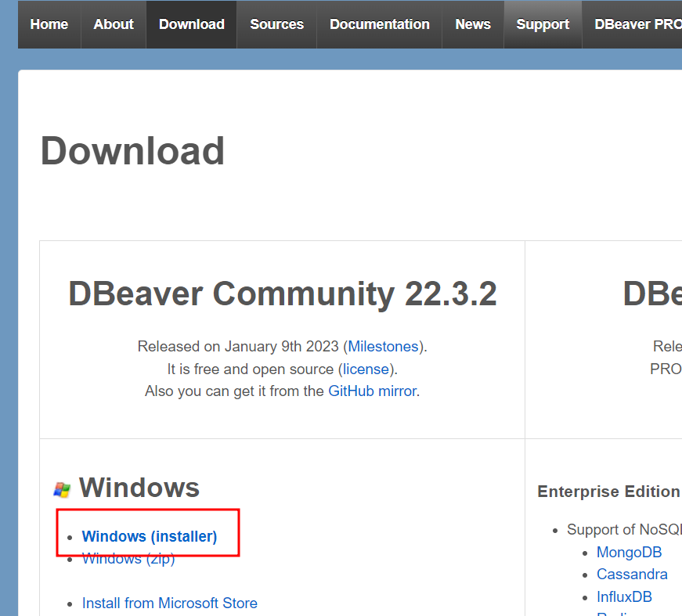Click the Enterprise Edition heading text
The width and height of the screenshot is (682, 616).
tap(609, 492)
